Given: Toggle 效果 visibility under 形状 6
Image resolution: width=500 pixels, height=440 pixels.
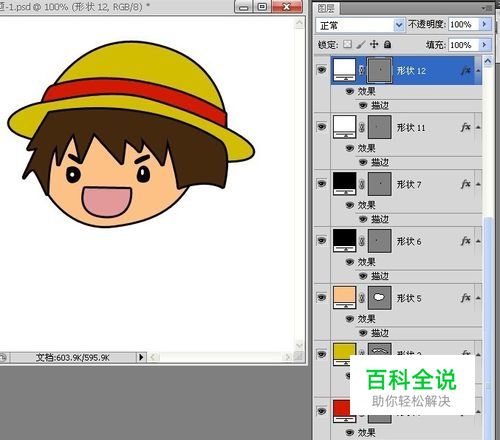Looking at the screenshot, I should pyautogui.click(x=349, y=262).
